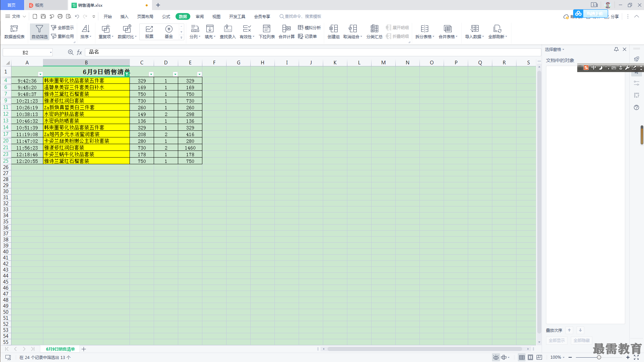Open the 合并表格 merge tables tool
This screenshot has height=362, width=644.
tap(448, 32)
